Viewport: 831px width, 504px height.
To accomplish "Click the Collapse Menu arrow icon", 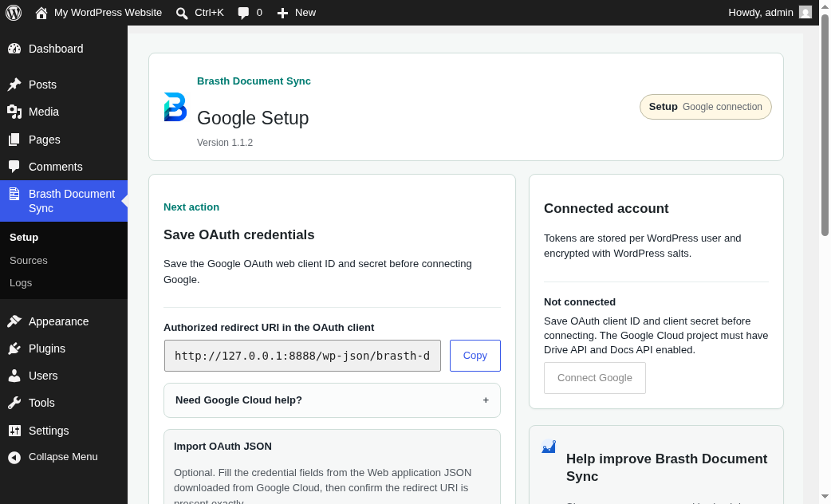I will 14,457.
